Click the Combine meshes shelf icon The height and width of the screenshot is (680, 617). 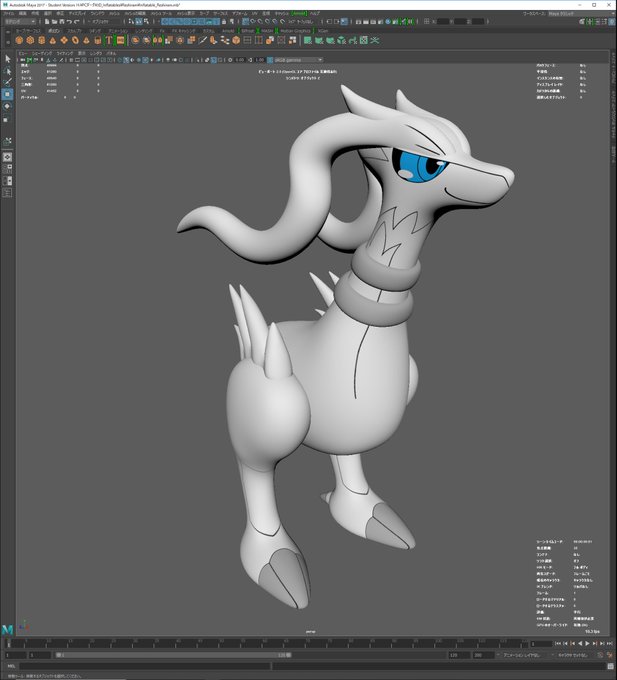coord(135,40)
